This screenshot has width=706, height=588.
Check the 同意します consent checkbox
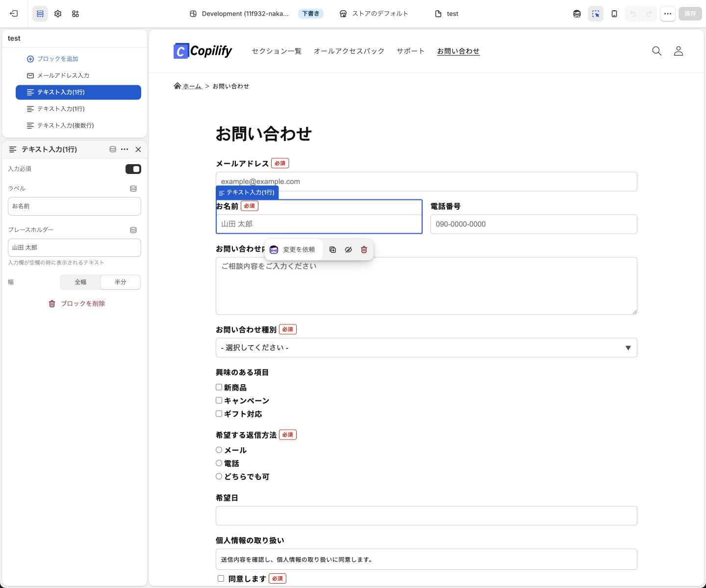(x=221, y=579)
